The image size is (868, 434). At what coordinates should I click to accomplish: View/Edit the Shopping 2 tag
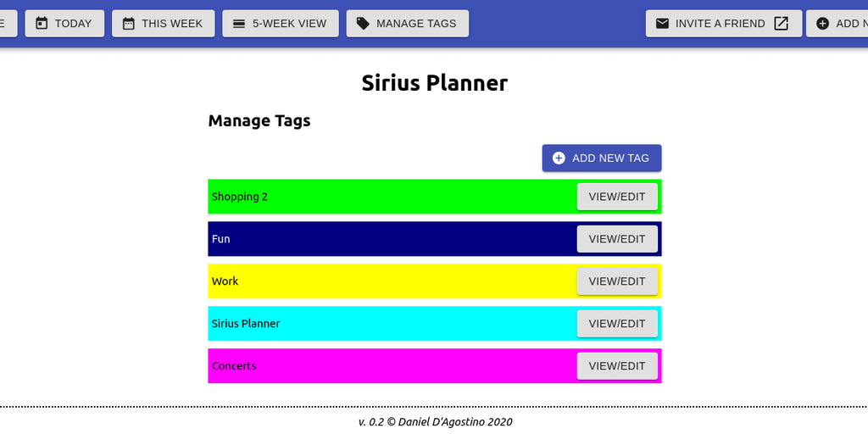(x=617, y=197)
